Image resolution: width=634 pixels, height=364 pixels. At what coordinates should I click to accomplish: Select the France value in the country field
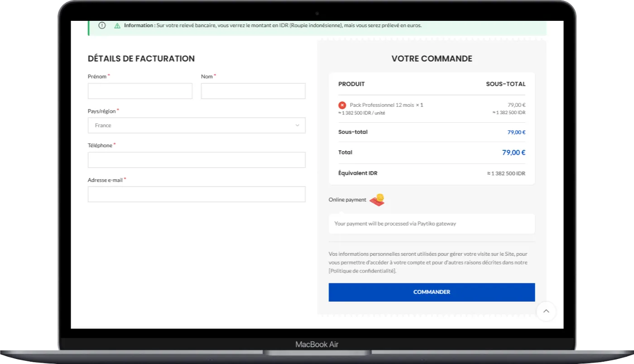[103, 125]
